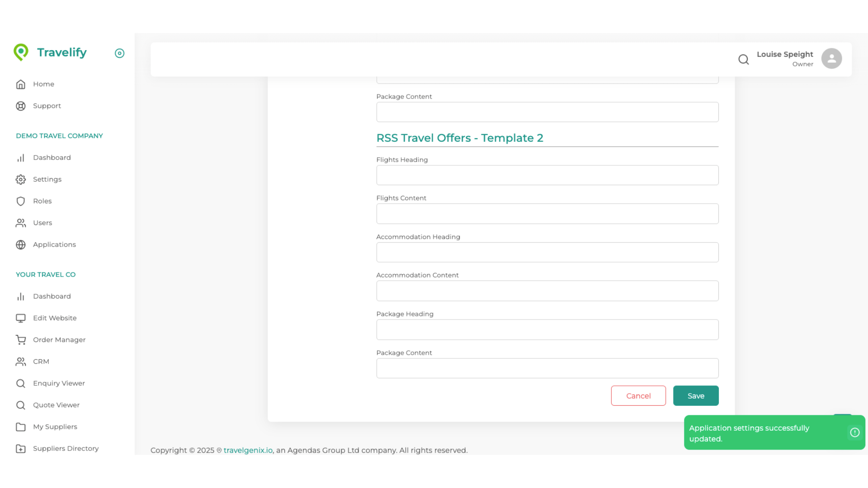
Task: Open Order Manager cart item
Action: click(x=59, y=340)
